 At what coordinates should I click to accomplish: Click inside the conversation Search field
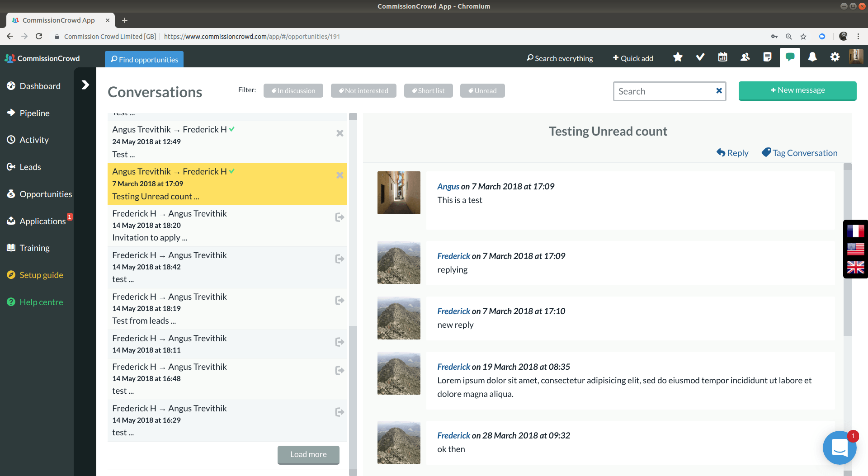click(x=665, y=91)
